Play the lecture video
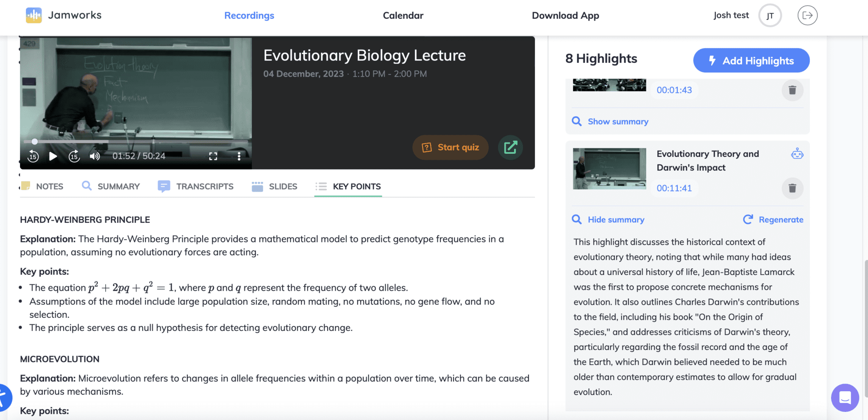The height and width of the screenshot is (420, 868). 53,156
